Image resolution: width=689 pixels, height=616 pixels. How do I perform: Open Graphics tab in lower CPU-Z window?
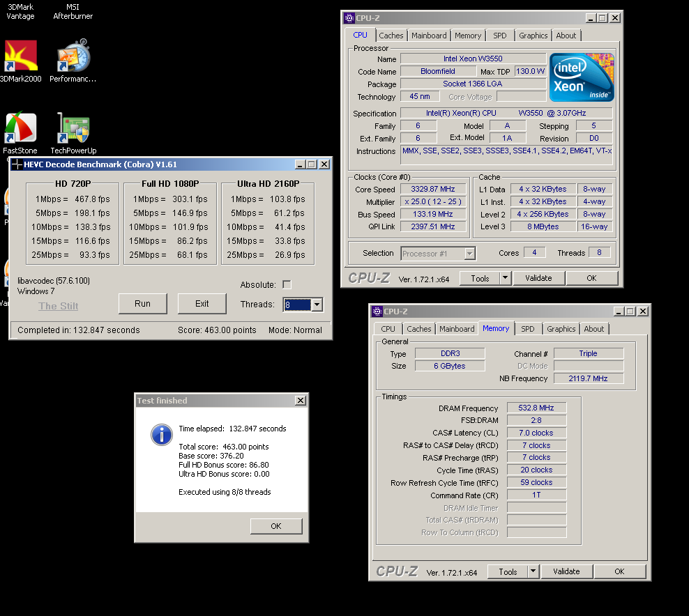tap(561, 329)
